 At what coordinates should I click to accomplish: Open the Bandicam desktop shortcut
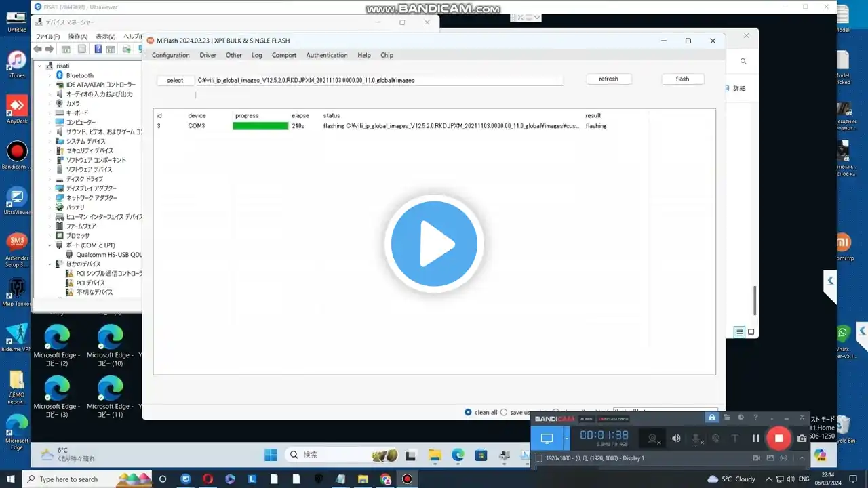click(17, 156)
